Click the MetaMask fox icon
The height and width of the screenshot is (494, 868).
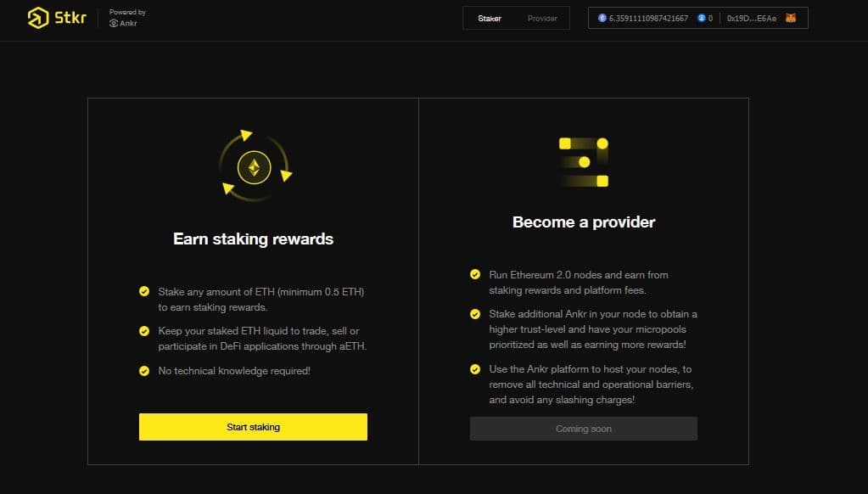tap(791, 18)
